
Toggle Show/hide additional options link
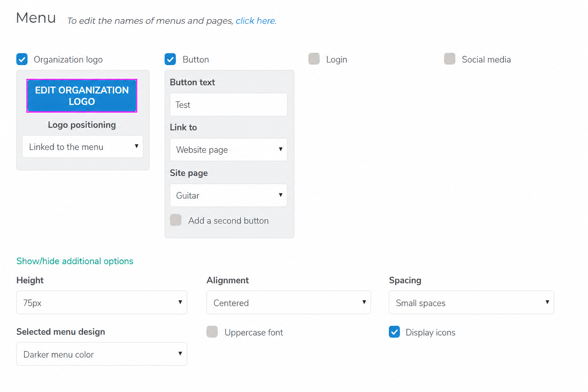pyautogui.click(x=75, y=261)
